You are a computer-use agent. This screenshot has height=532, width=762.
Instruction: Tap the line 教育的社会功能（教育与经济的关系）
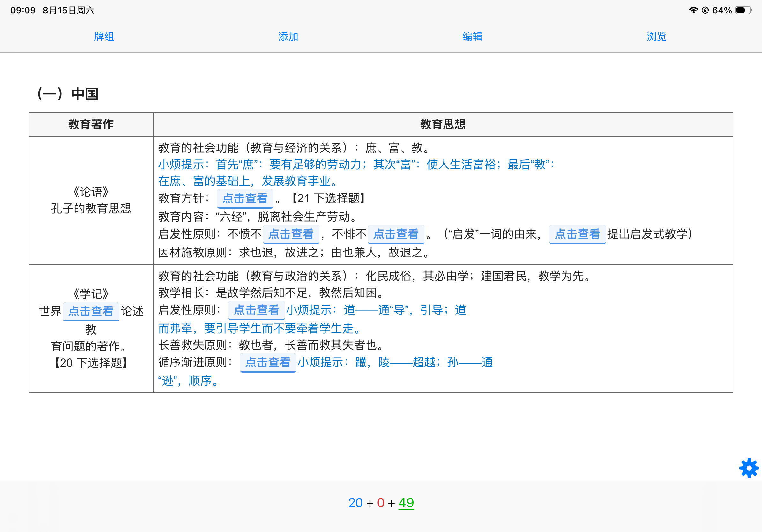point(293,148)
